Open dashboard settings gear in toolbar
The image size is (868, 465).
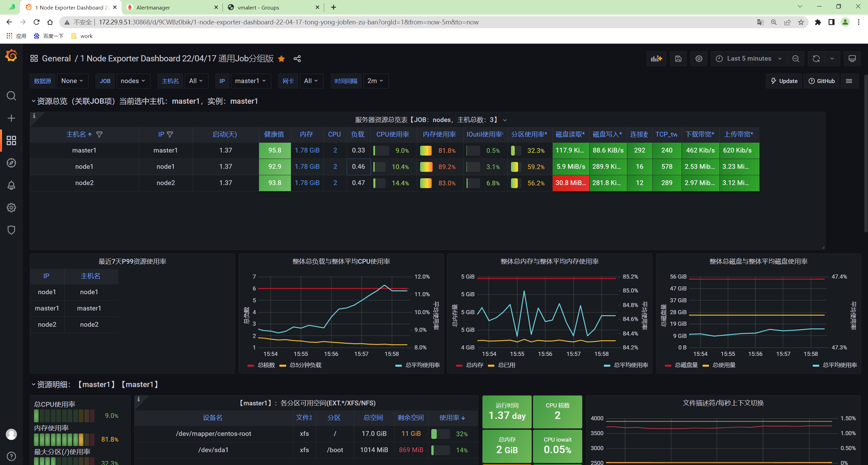tap(699, 59)
